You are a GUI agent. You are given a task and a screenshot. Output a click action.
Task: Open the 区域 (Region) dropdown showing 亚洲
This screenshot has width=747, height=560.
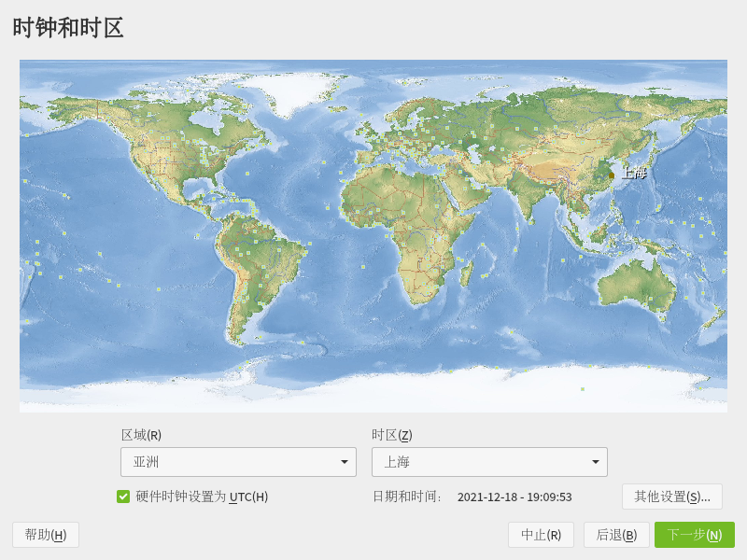238,461
